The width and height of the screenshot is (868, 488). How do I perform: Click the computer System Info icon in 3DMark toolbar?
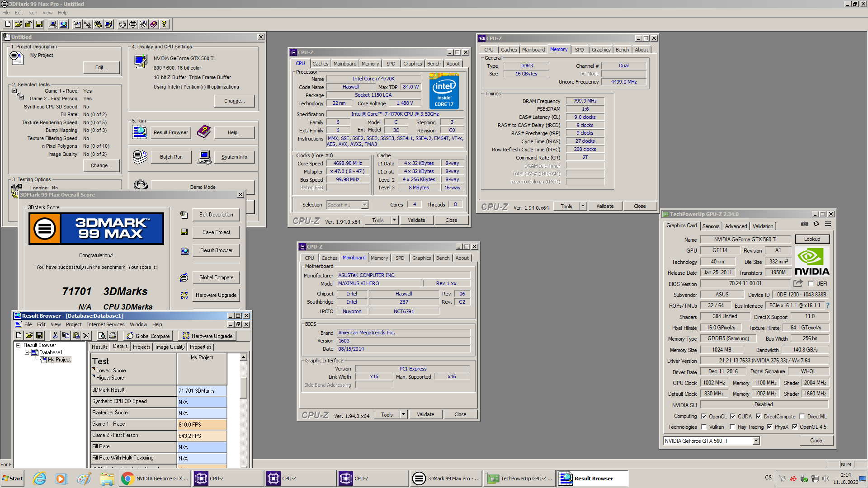[x=53, y=24]
